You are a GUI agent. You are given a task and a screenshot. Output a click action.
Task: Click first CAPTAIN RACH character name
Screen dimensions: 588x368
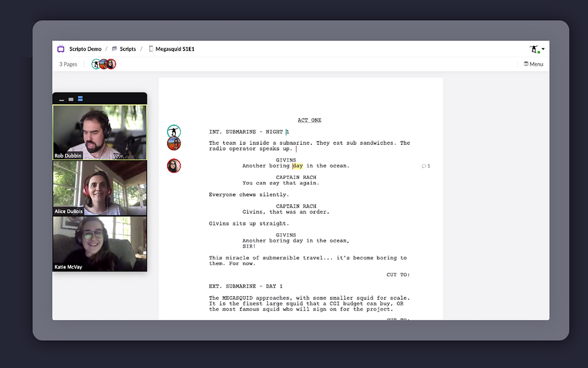[x=296, y=177]
